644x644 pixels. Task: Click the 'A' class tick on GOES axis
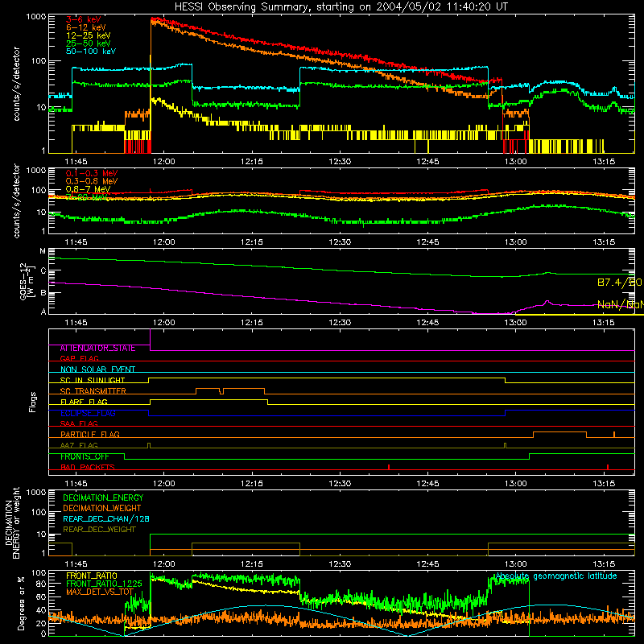(x=43, y=312)
